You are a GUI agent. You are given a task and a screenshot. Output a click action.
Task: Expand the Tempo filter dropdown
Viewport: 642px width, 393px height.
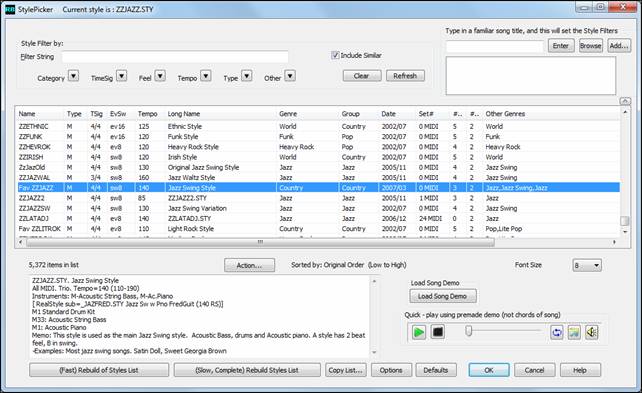pyautogui.click(x=206, y=76)
